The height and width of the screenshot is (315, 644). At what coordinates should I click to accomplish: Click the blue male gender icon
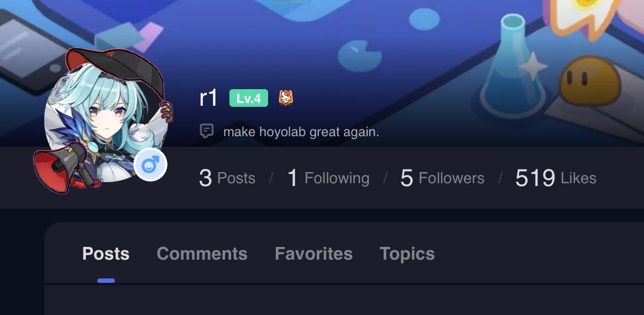[150, 165]
